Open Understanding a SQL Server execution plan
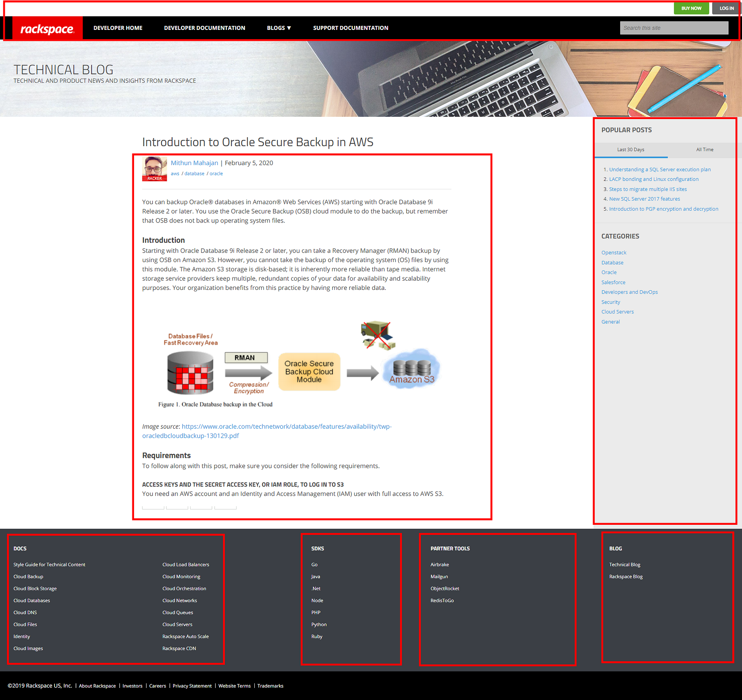This screenshot has width=742, height=700. click(x=660, y=170)
